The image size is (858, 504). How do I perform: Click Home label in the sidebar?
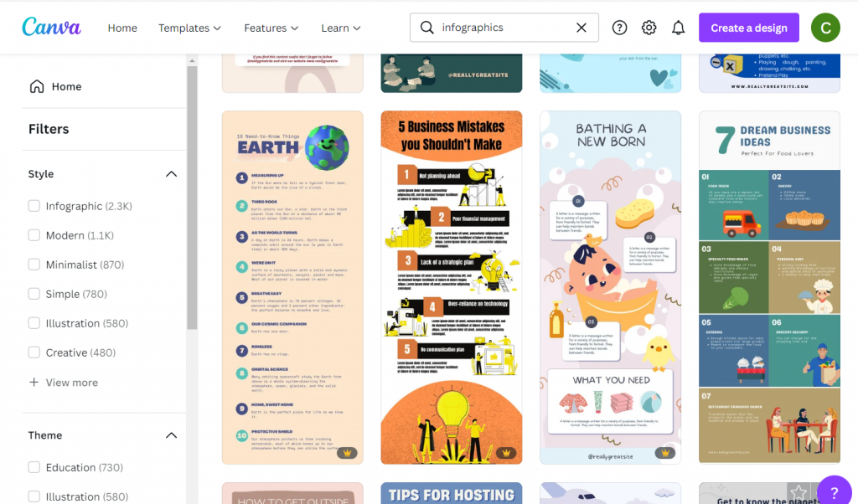click(67, 86)
